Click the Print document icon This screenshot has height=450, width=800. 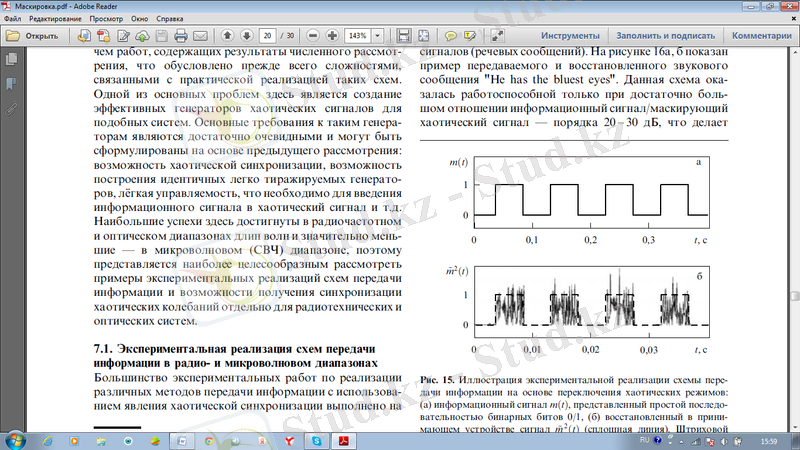(x=180, y=36)
